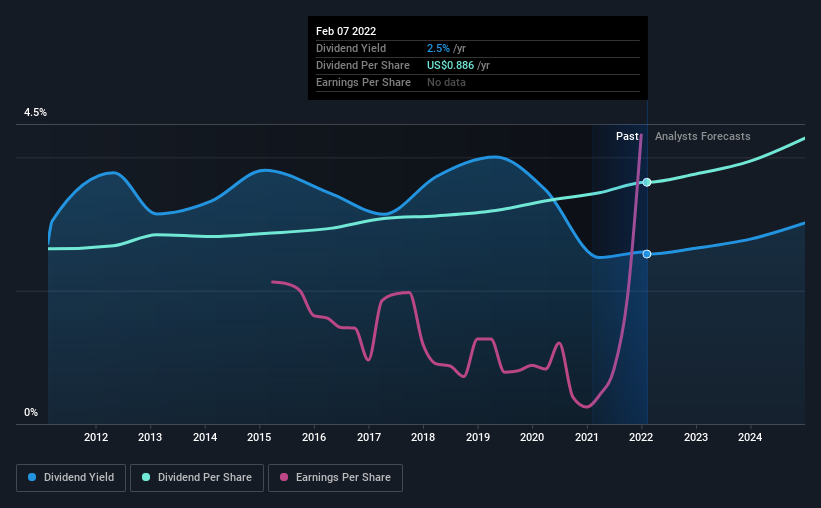Screen dimensions: 821x508
Task: Click the Past section label
Action: 627,136
